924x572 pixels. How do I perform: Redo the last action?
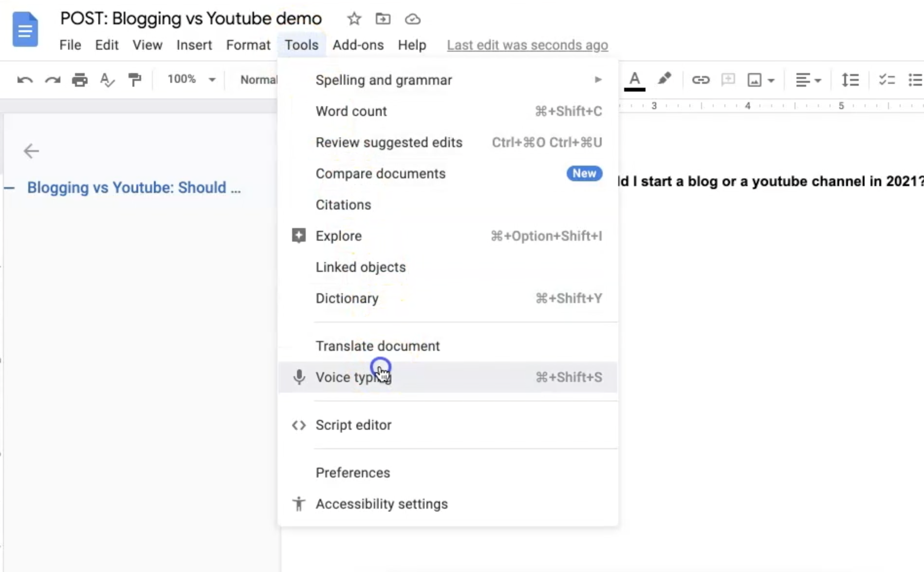tap(53, 79)
